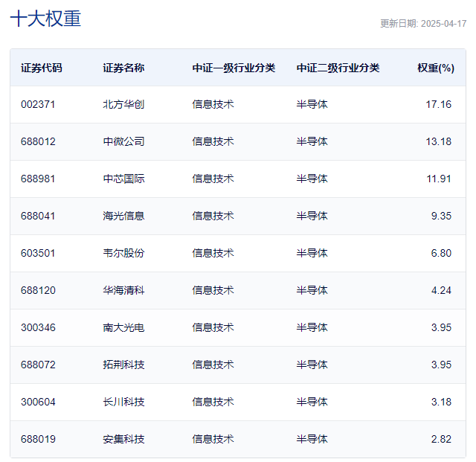Click 半导体 in the 韦尔股份 row
Screen dimensions: 476x462
[312, 254]
